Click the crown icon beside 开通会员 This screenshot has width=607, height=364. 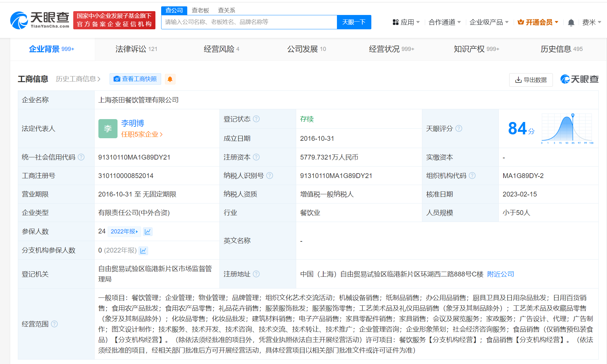521,22
